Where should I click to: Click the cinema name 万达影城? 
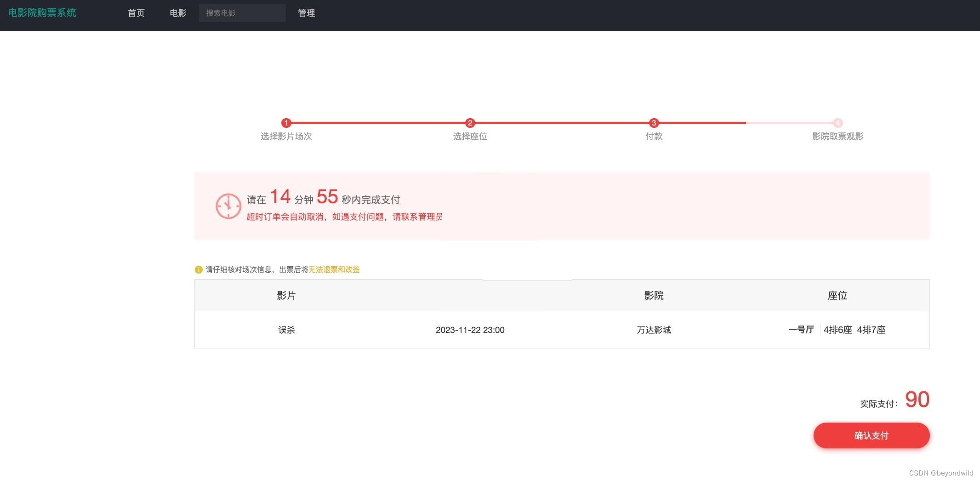pos(653,330)
